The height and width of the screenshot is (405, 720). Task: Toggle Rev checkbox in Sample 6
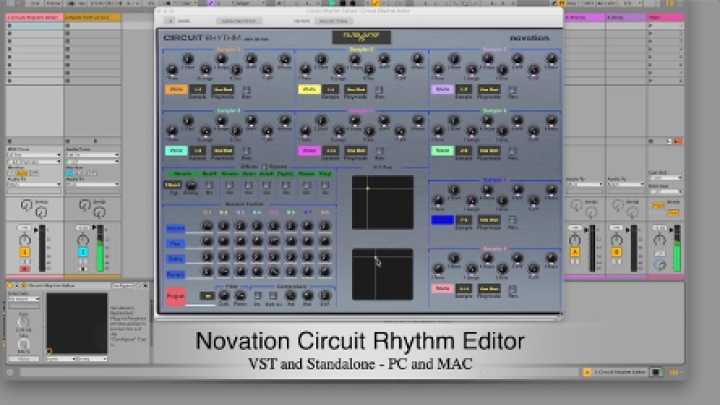(512, 151)
